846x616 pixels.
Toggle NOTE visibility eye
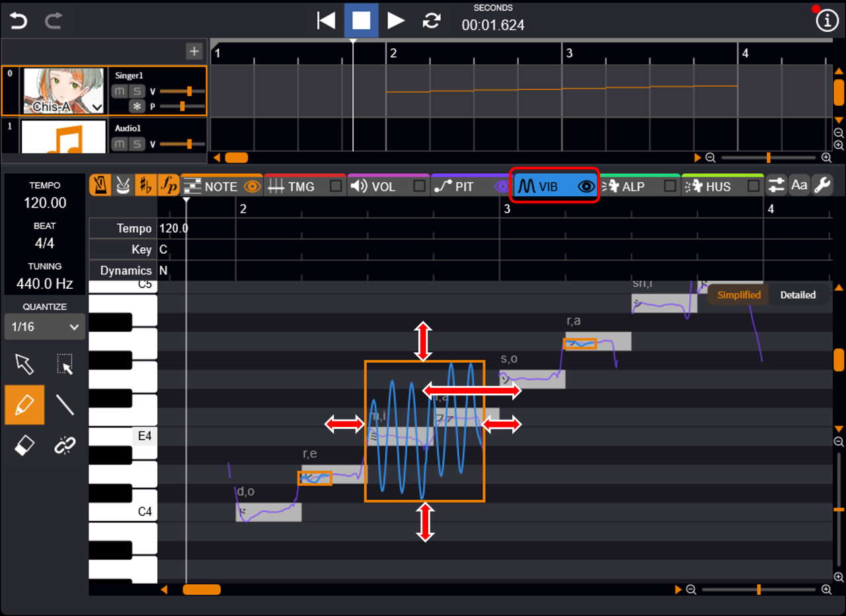(x=252, y=186)
